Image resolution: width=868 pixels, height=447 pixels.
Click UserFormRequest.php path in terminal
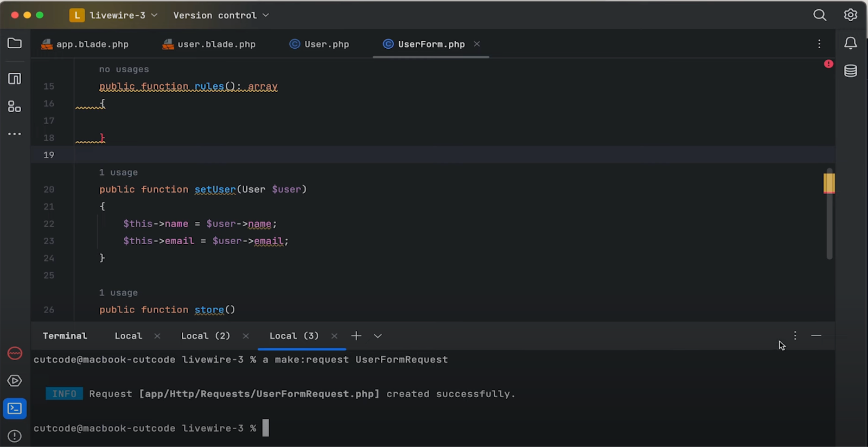259,394
